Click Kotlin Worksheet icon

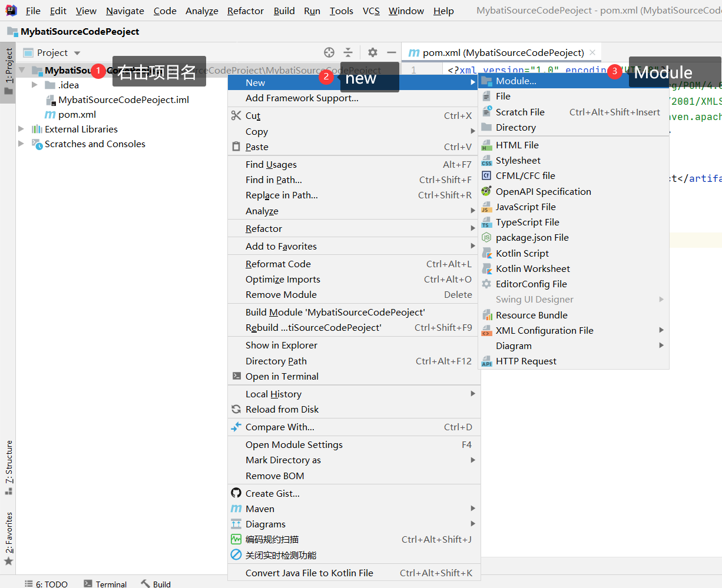coord(486,268)
